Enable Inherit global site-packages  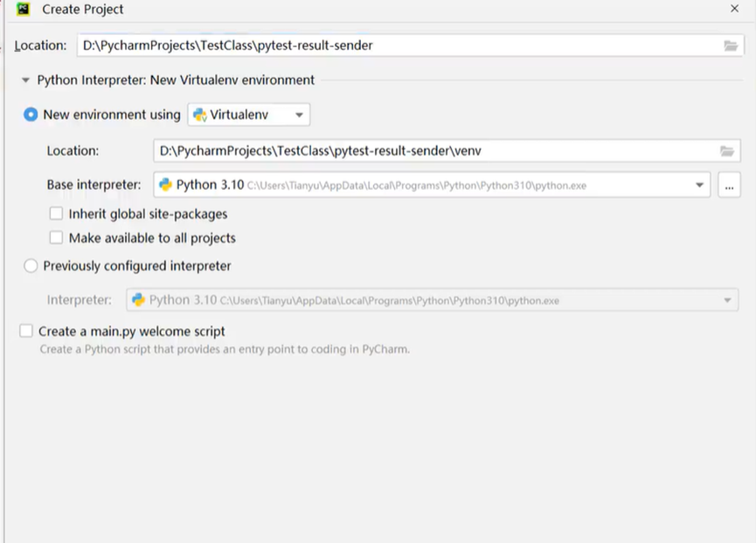tap(56, 213)
